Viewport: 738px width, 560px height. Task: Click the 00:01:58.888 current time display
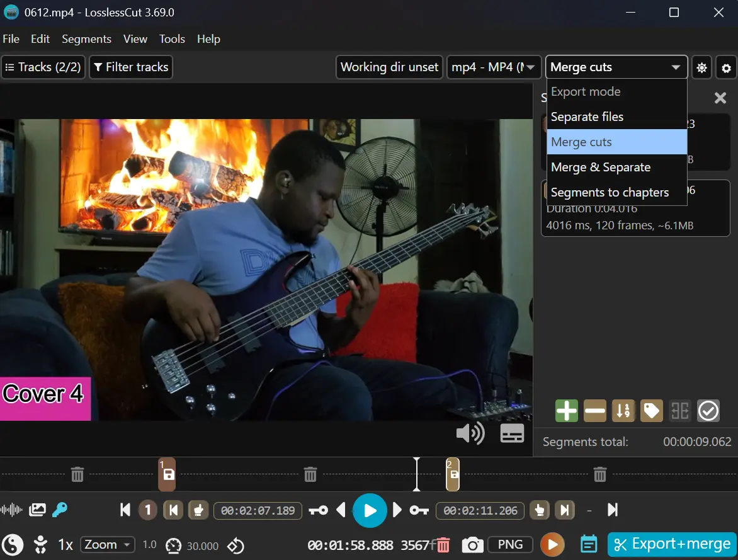(x=350, y=546)
